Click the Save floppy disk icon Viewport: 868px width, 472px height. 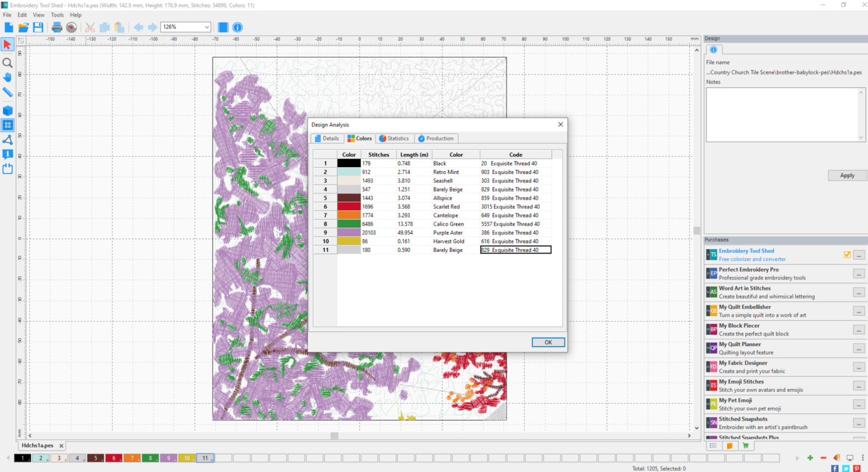tap(38, 27)
